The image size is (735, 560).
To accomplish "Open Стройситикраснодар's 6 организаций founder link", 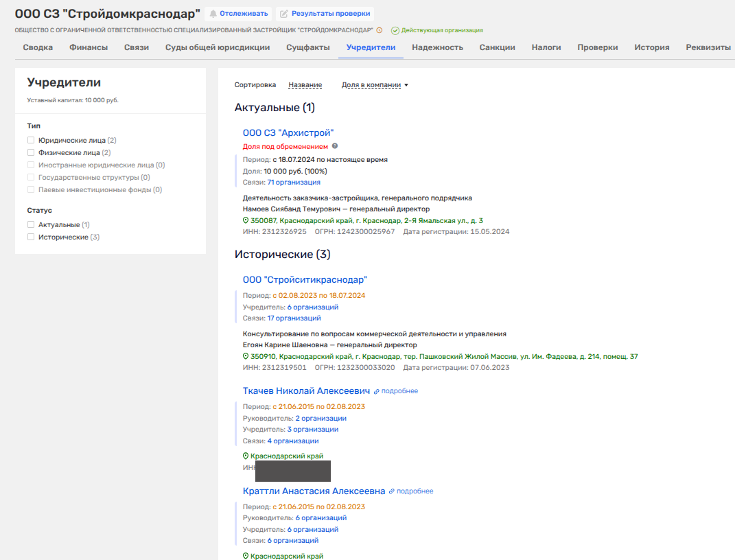I will [313, 307].
